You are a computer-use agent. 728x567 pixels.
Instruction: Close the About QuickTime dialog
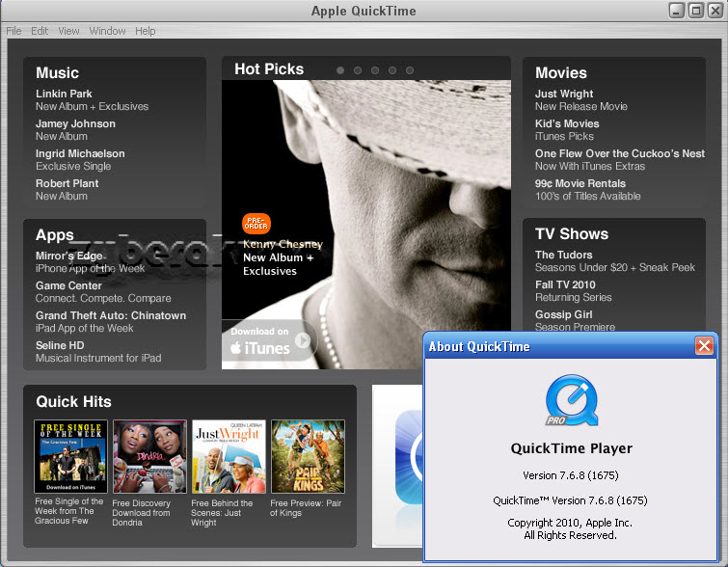pos(704,346)
